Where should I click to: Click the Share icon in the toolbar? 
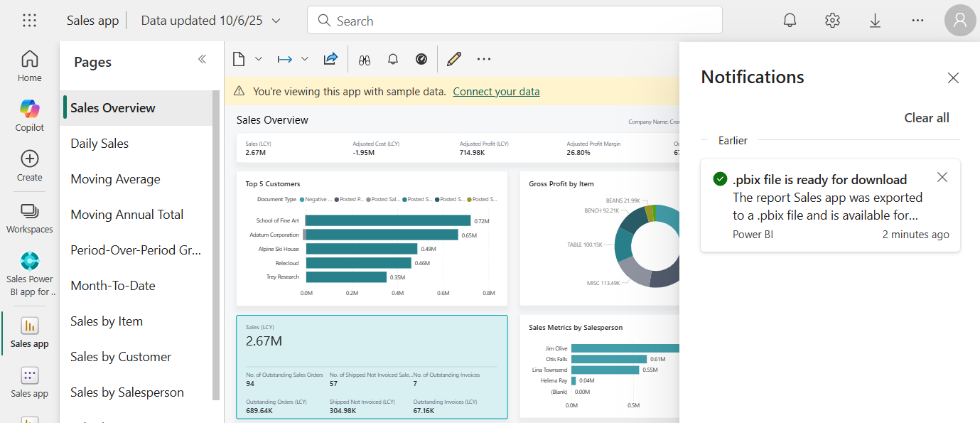click(330, 60)
